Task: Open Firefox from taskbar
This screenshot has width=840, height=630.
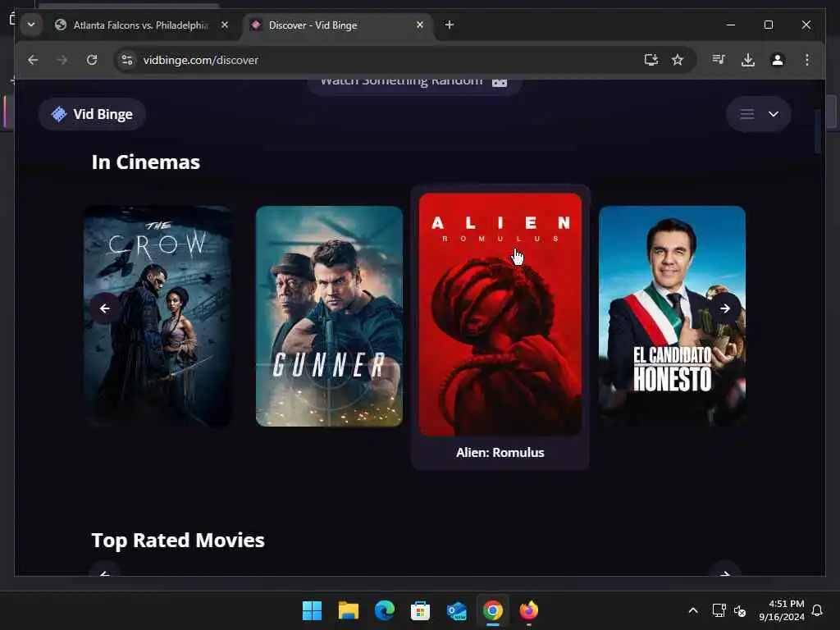Action: [x=529, y=610]
